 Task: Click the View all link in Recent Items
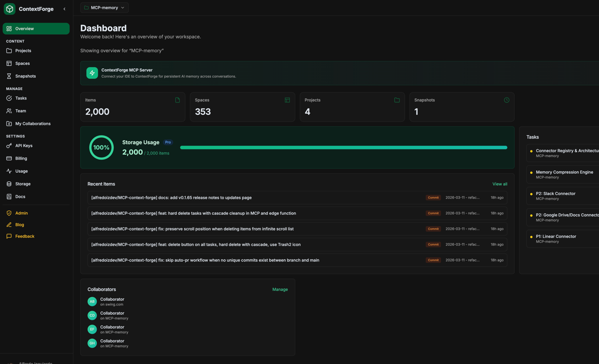pyautogui.click(x=500, y=184)
